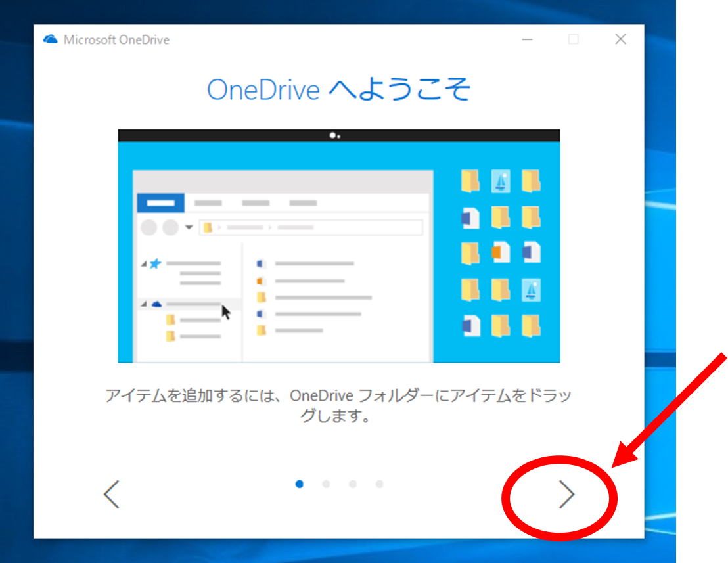This screenshot has width=728, height=563.
Task: Go to the next welcome slide arrow
Action: [x=566, y=494]
